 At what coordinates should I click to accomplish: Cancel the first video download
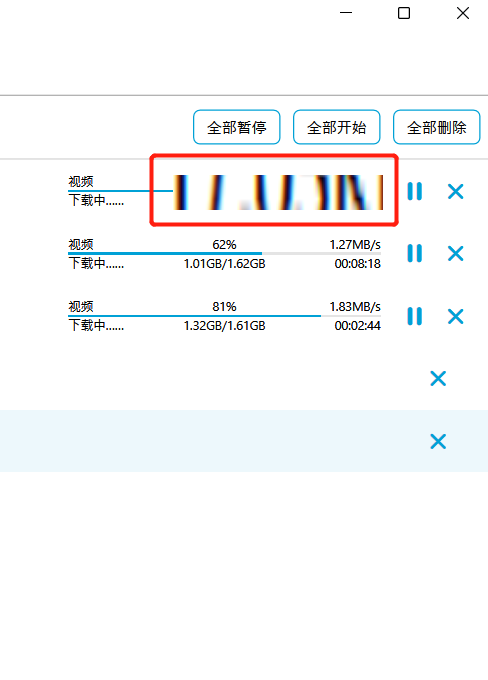(455, 191)
